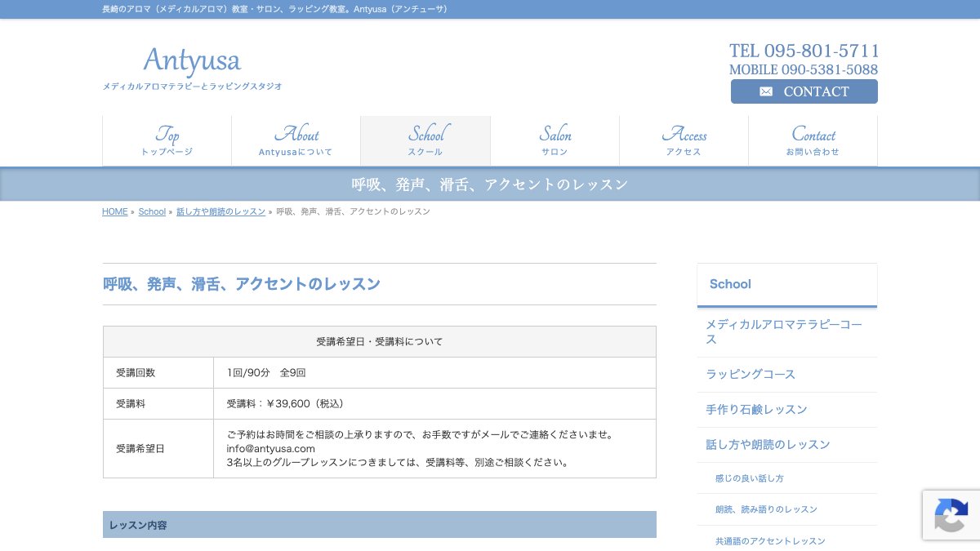980x551 pixels.
Task: Click the info@antyusa.com email text
Action: click(x=271, y=449)
